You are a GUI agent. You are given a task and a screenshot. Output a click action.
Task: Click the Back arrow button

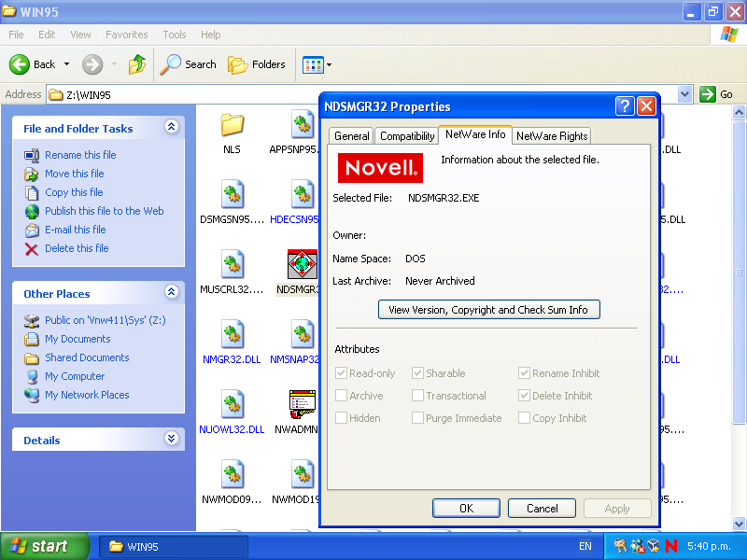[x=20, y=64]
